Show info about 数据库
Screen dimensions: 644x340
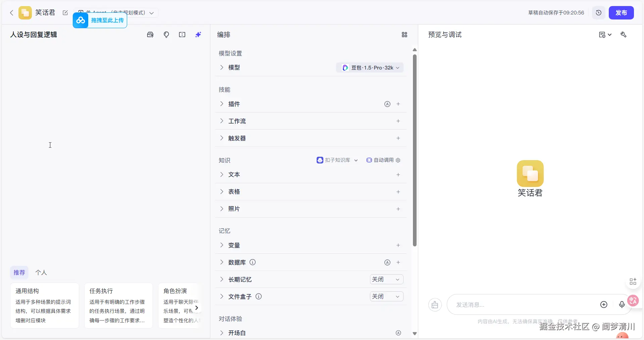[x=253, y=262]
